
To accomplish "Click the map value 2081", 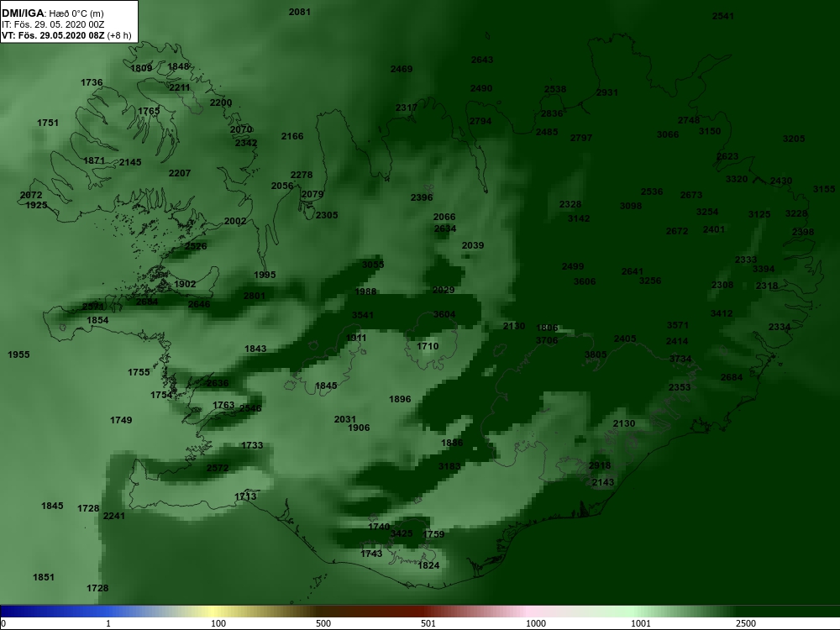I will (x=300, y=12).
